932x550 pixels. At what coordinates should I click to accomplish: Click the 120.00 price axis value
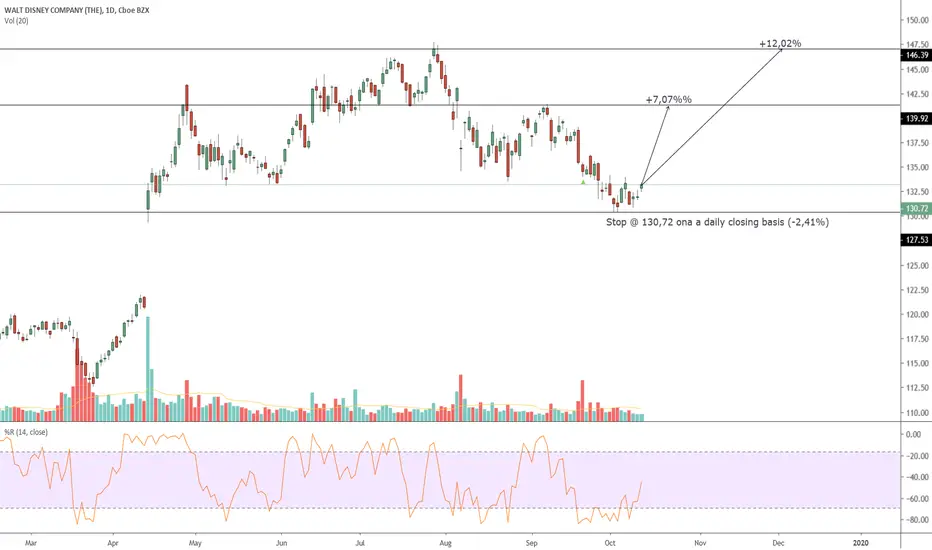point(918,315)
